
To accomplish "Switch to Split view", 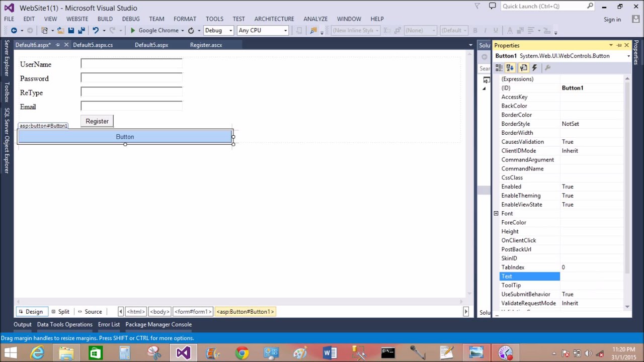I will coord(60,312).
